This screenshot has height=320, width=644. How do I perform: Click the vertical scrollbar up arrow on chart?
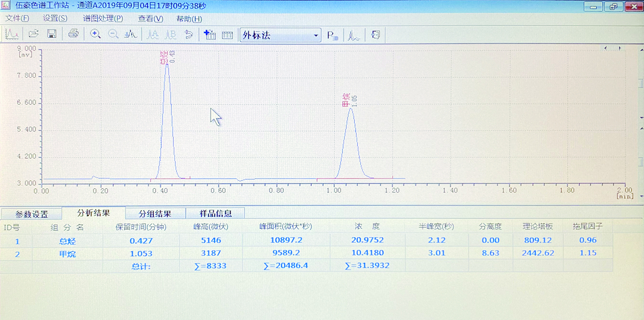(x=641, y=50)
